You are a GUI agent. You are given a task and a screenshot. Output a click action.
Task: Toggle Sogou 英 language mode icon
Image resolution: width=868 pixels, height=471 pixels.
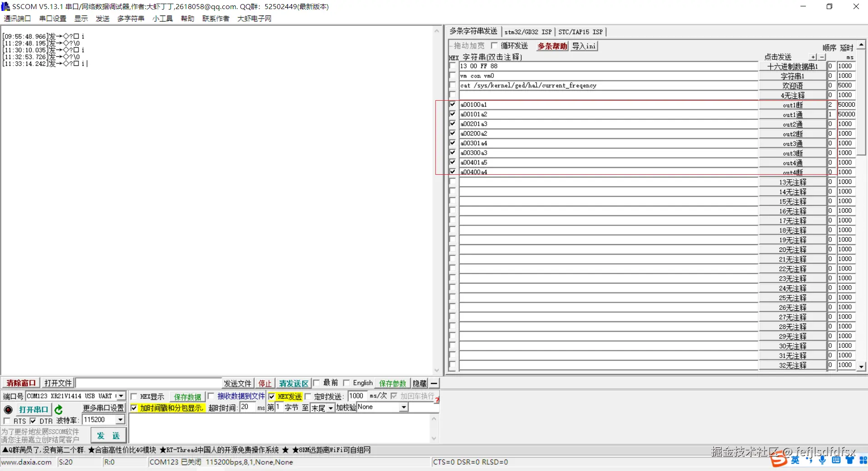tap(795, 460)
